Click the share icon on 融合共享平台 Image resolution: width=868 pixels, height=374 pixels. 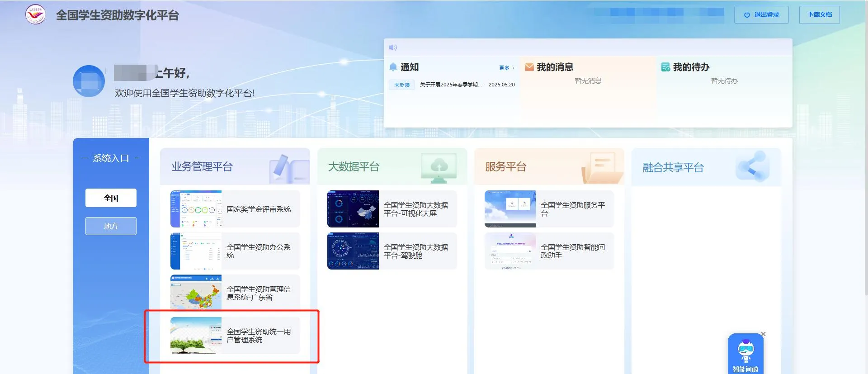tap(753, 167)
